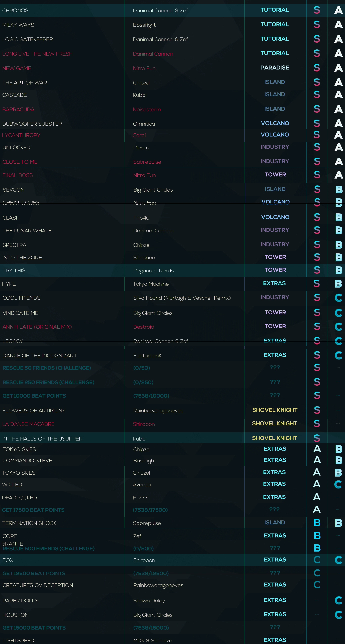Select the song LOGIC GATEKEEPER
This screenshot has width=345, height=644.
point(28,39)
